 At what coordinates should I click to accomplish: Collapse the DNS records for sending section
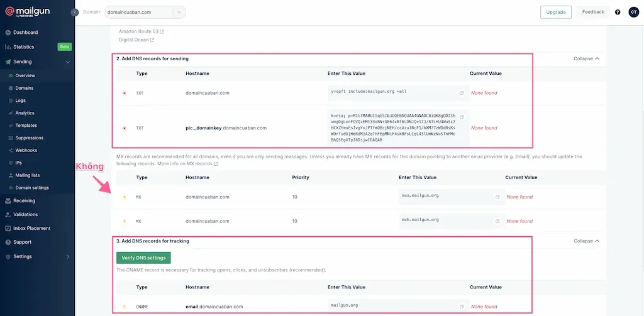587,58
